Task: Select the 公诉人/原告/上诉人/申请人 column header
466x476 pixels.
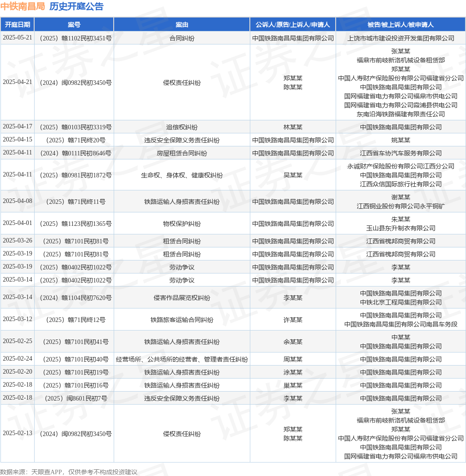Action: (x=293, y=25)
